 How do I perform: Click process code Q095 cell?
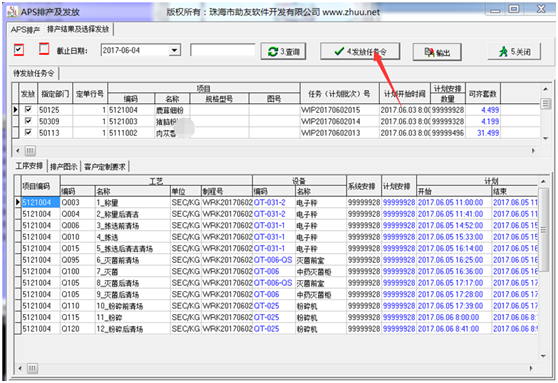point(78,260)
